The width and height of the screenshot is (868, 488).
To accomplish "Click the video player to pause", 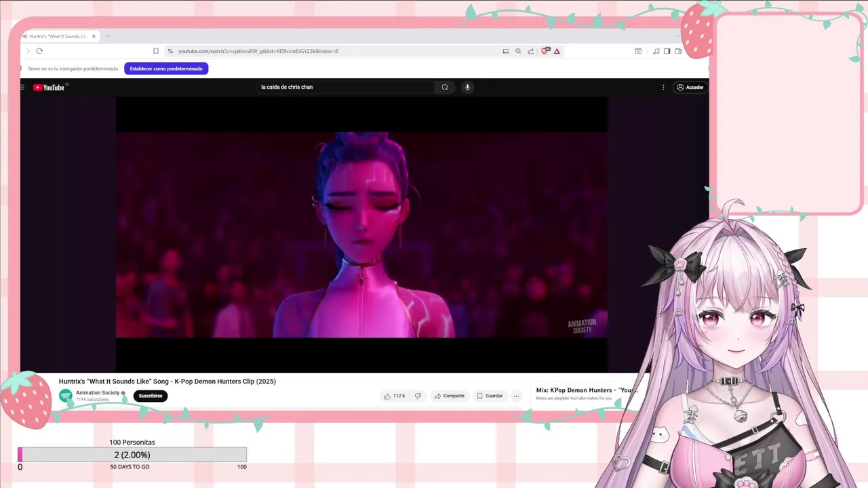I will point(361,234).
